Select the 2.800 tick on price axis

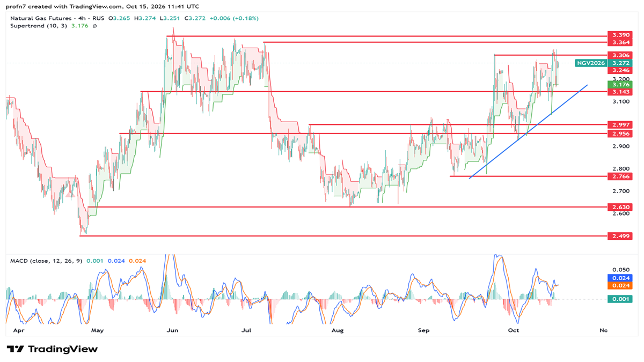click(621, 168)
